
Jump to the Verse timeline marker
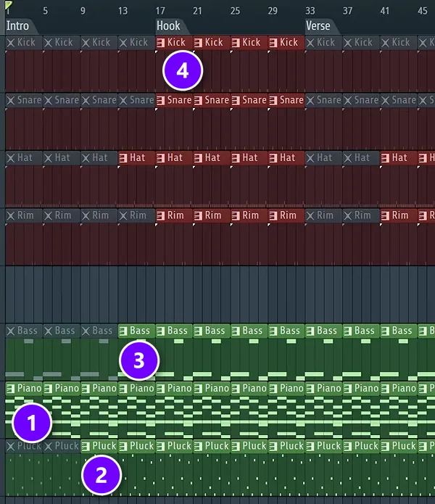tap(318, 25)
